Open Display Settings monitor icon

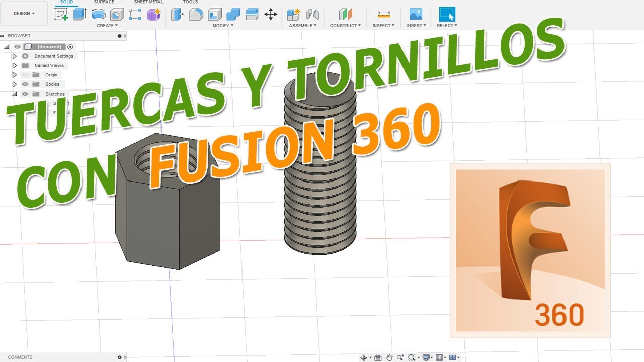(x=426, y=357)
